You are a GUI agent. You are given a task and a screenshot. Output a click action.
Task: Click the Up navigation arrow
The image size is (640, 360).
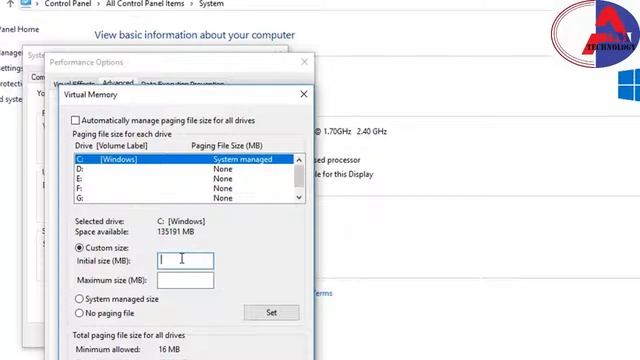coord(10,4)
